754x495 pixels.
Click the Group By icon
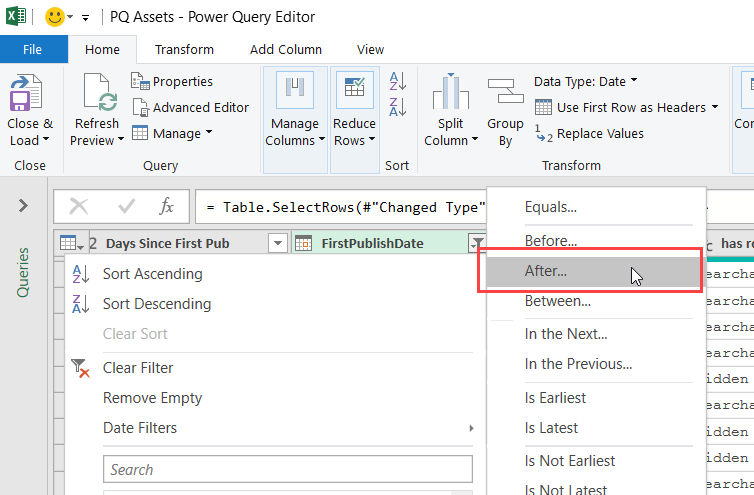[x=505, y=91]
